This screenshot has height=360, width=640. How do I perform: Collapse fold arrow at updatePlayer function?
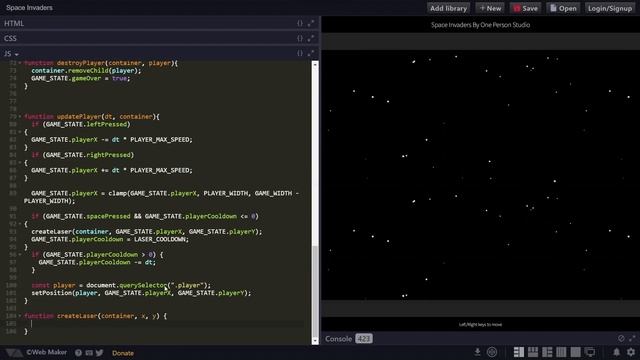tap(20, 117)
